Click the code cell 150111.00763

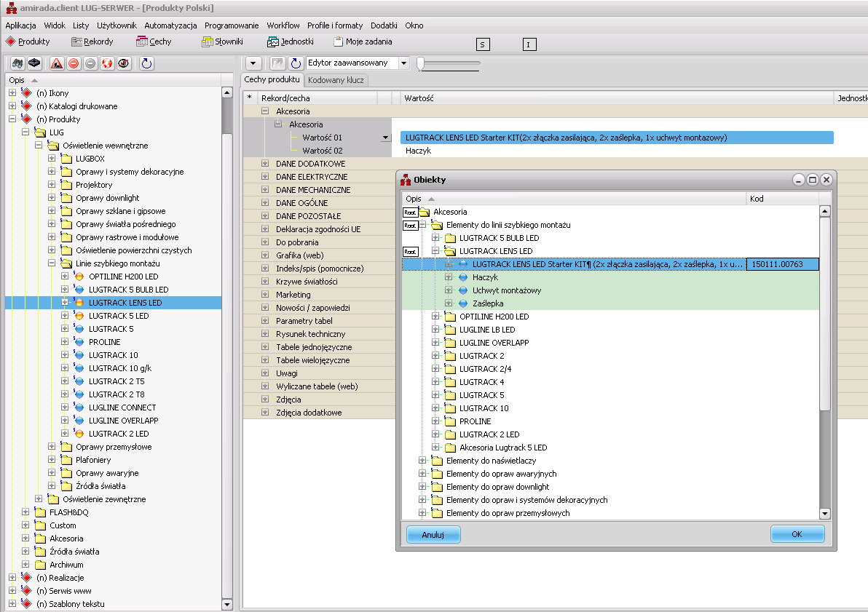pyautogui.click(x=782, y=264)
